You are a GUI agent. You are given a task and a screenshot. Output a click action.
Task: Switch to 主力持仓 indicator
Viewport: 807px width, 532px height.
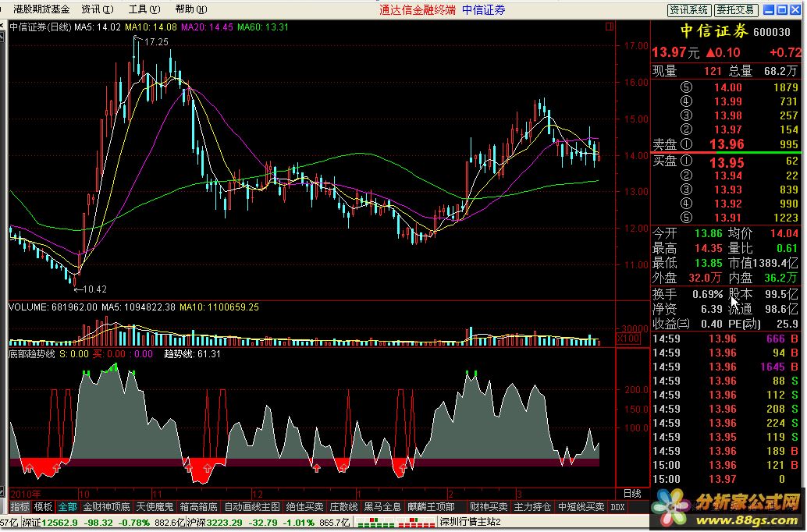point(532,507)
